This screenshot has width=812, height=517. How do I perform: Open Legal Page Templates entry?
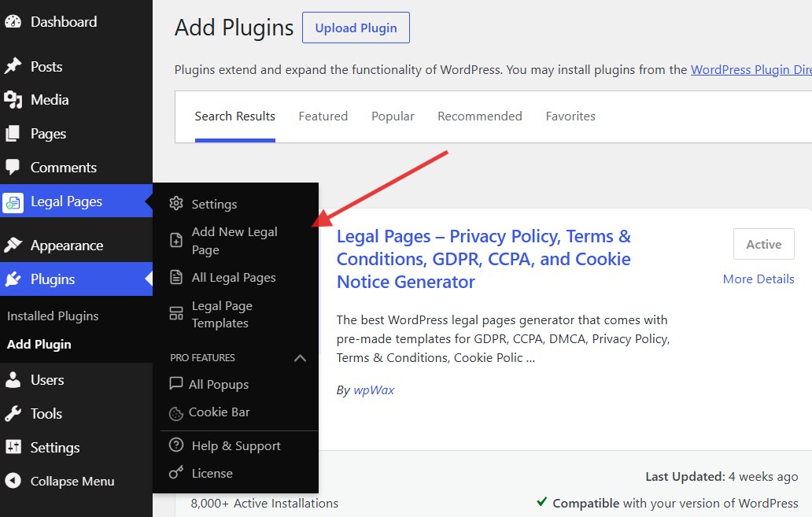pyautogui.click(x=222, y=315)
